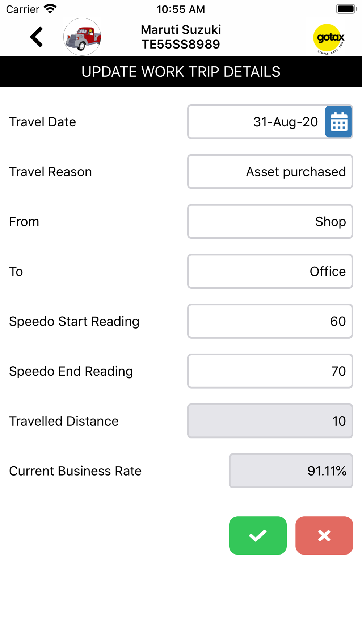Image resolution: width=362 pixels, height=644 pixels.
Task: Tap the Wi-Fi status icon
Action: 50,9
